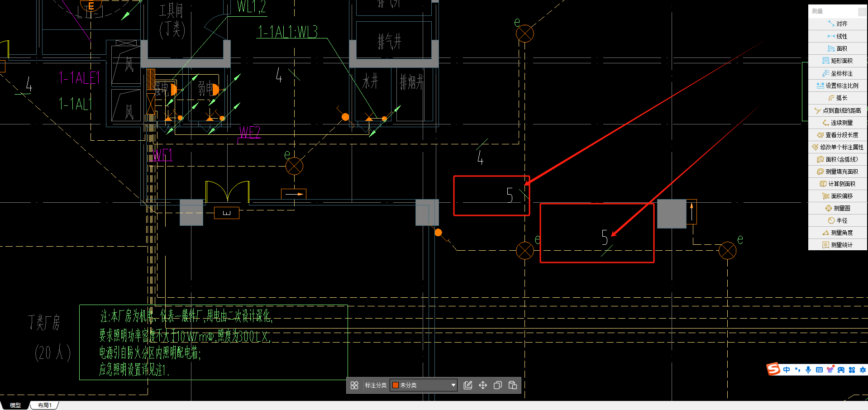The image size is (868, 410).
Task: Select the 测量角度 measure angle tool
Action: [837, 233]
